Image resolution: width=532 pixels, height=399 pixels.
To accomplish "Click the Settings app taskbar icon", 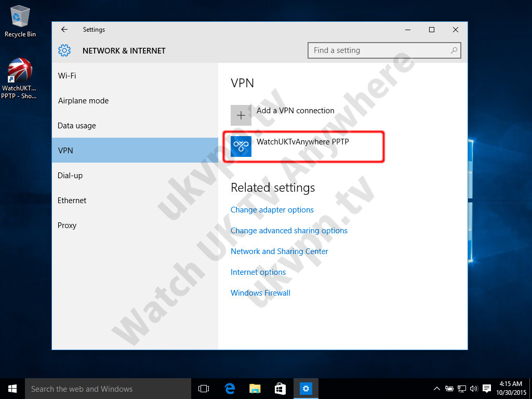I will point(305,389).
